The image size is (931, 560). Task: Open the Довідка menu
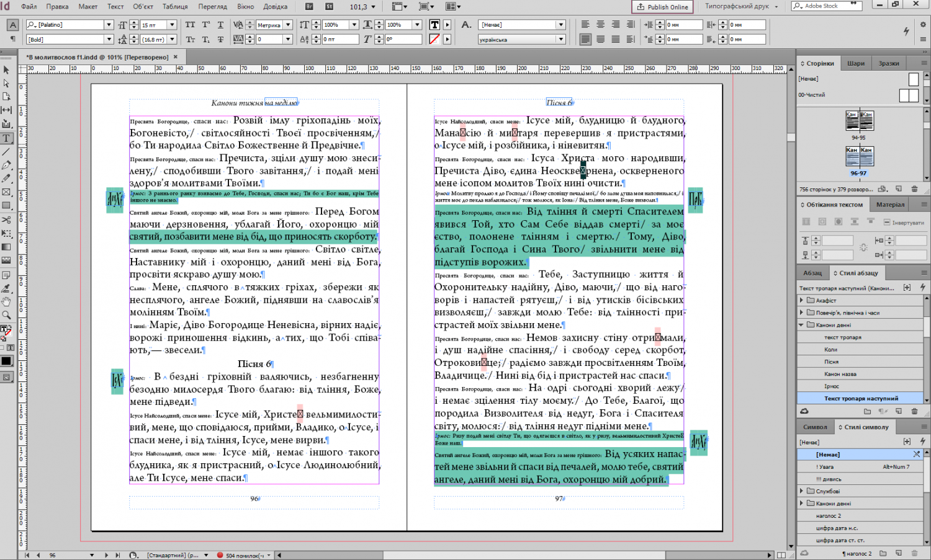[275, 7]
